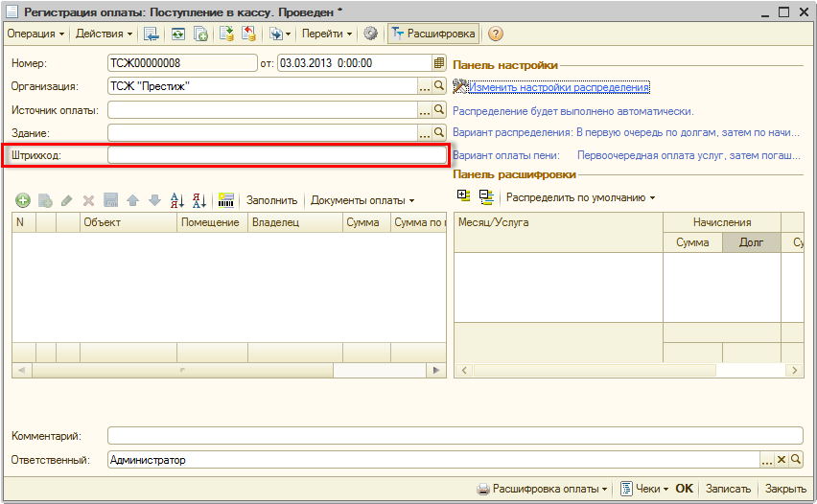Sort rows descending Я-А
The image size is (817, 504).
[x=199, y=200]
